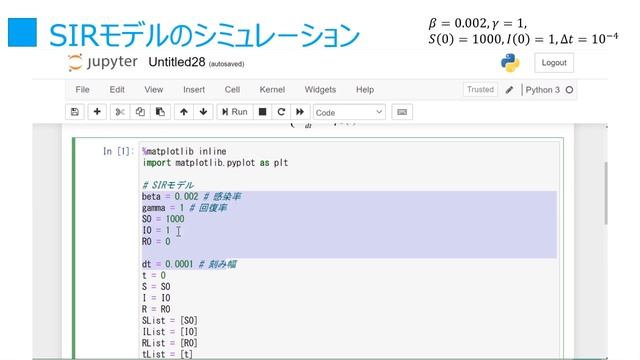Image resolution: width=640 pixels, height=360 pixels.
Task: Click the kernel idle circle indicator
Action: click(569, 90)
